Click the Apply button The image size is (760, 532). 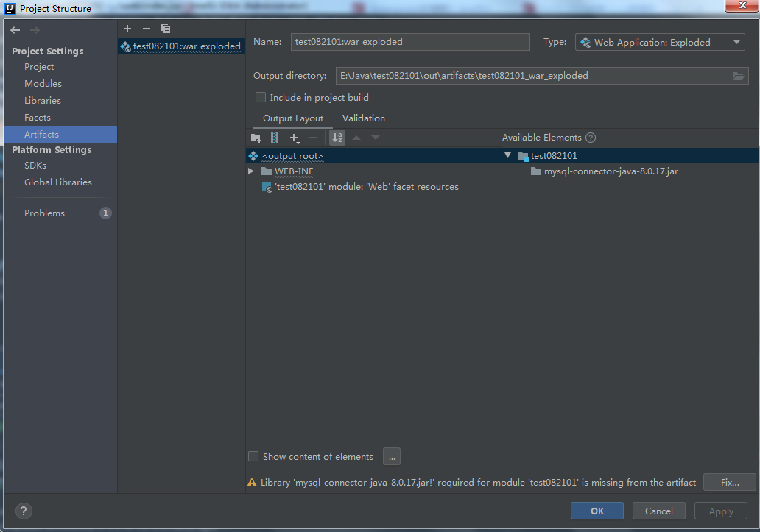721,511
